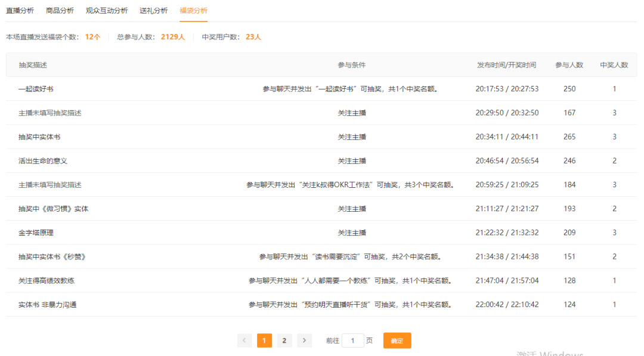Click the page number input field
This screenshot has width=644, height=356.
[x=352, y=340]
